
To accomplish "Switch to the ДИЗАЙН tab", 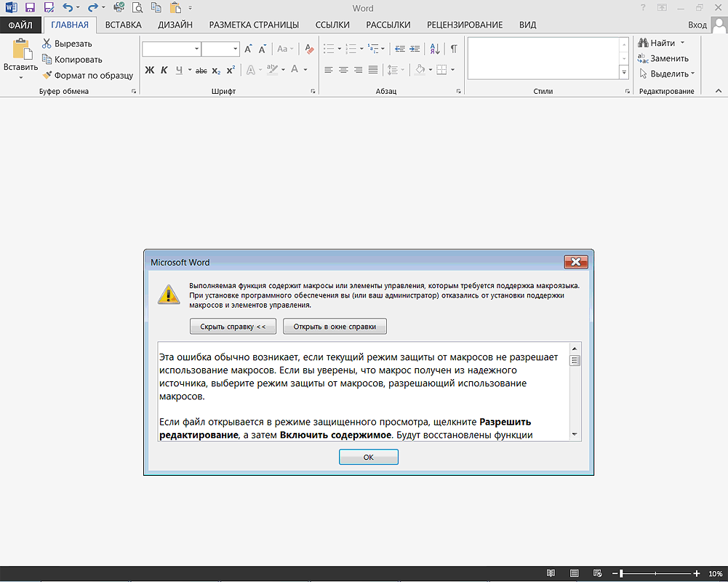I will click(175, 25).
